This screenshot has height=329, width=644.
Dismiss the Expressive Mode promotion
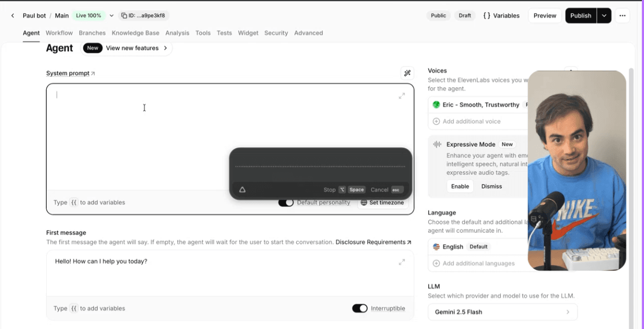tap(491, 186)
